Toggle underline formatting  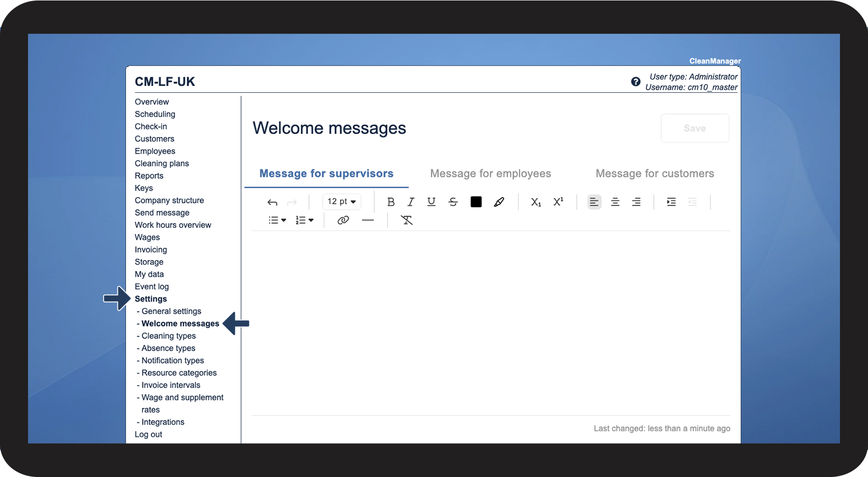coord(431,201)
